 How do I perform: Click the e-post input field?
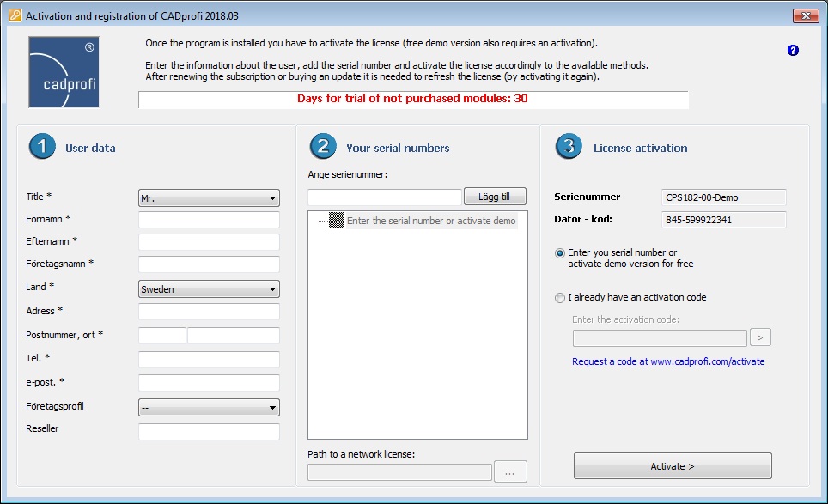coord(209,383)
